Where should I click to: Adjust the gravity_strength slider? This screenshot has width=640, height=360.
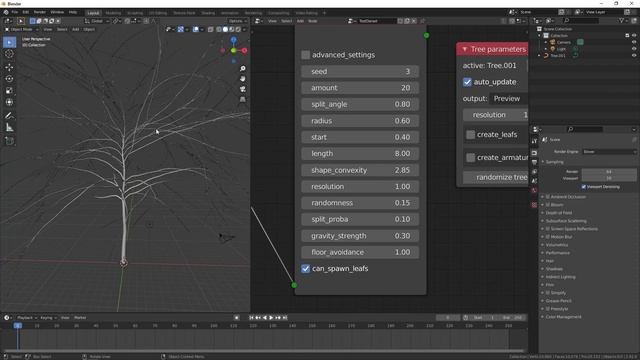pyautogui.click(x=360, y=236)
